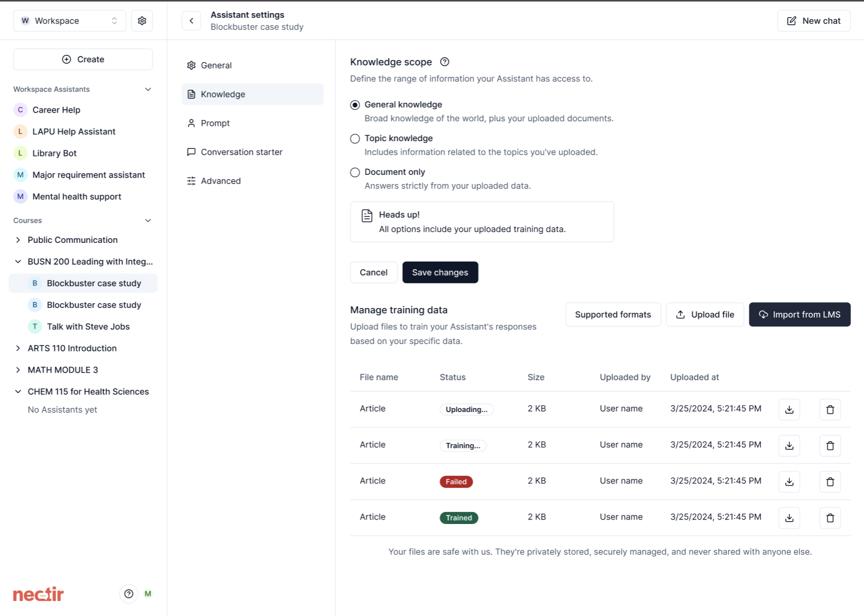864x616 pixels.
Task: Expand the MATH MODULE 3 course
Action: coord(18,370)
